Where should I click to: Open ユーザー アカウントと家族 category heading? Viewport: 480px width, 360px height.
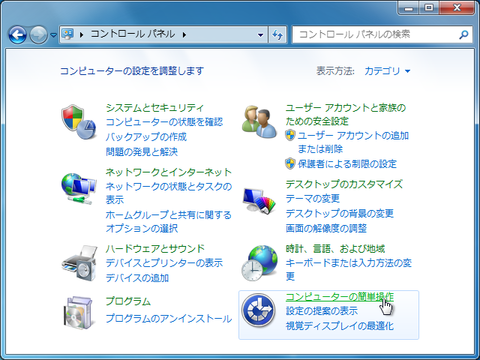tap(346, 114)
